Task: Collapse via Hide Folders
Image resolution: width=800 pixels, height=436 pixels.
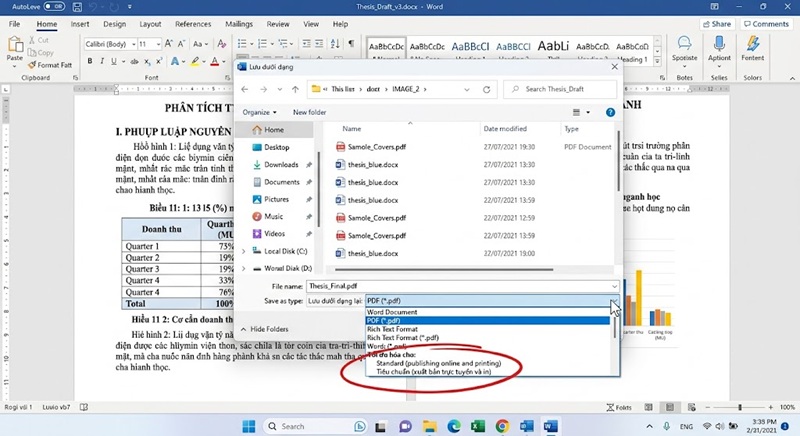Action: (264, 329)
